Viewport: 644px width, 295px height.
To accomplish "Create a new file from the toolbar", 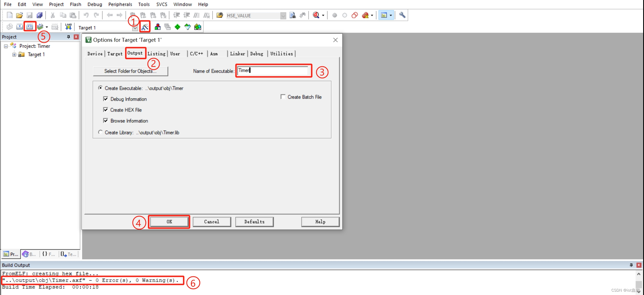I will 9,15.
